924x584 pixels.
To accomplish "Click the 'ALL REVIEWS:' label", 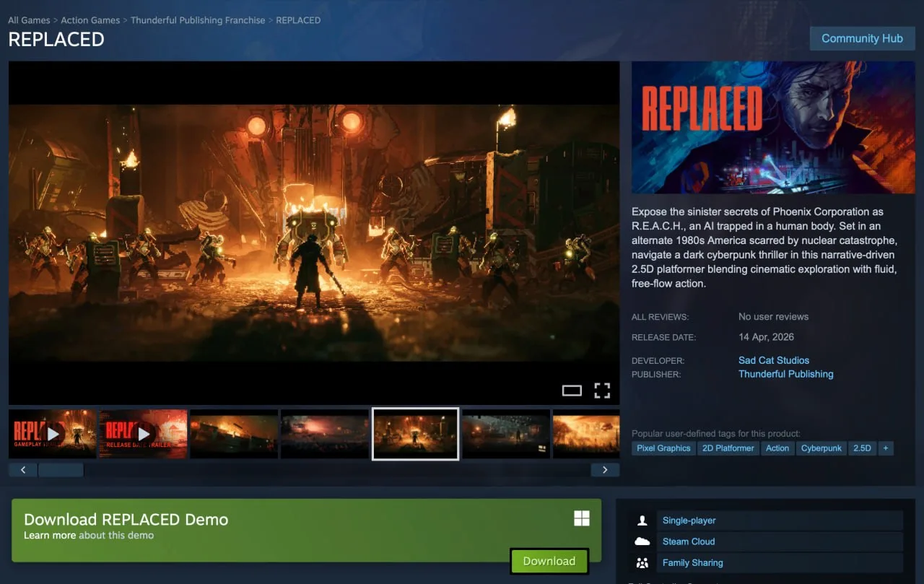I will pos(661,317).
